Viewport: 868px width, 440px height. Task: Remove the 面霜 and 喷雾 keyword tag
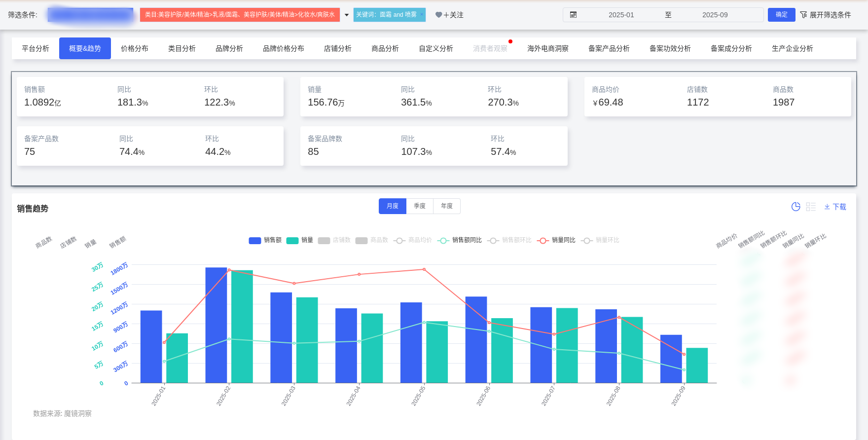pyautogui.click(x=422, y=14)
